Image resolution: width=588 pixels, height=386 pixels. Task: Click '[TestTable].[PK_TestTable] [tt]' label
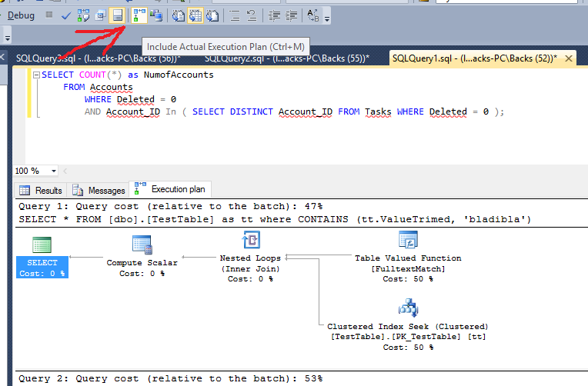coord(408,337)
